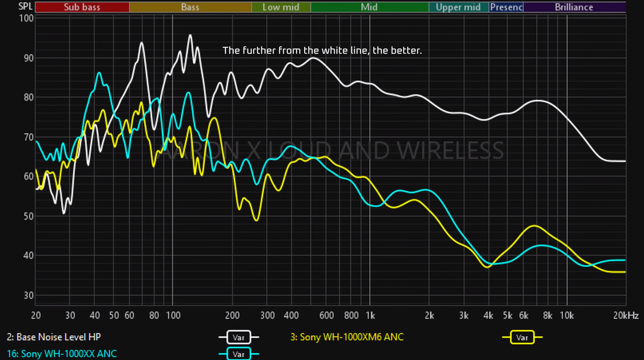Click the Upper mid frequency band label
The image size is (644, 360).
pos(459,7)
